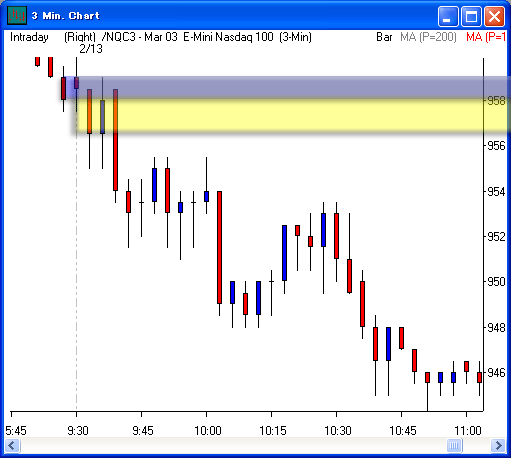Click the chart window icon in title bar
This screenshot has height=458, width=511.
tap(17, 15)
